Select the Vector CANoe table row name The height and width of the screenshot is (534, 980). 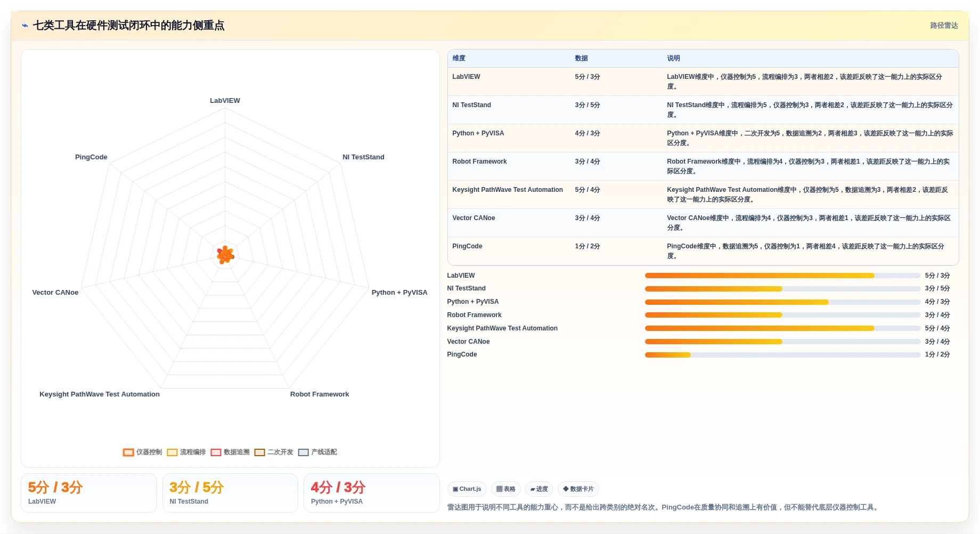tap(473, 218)
